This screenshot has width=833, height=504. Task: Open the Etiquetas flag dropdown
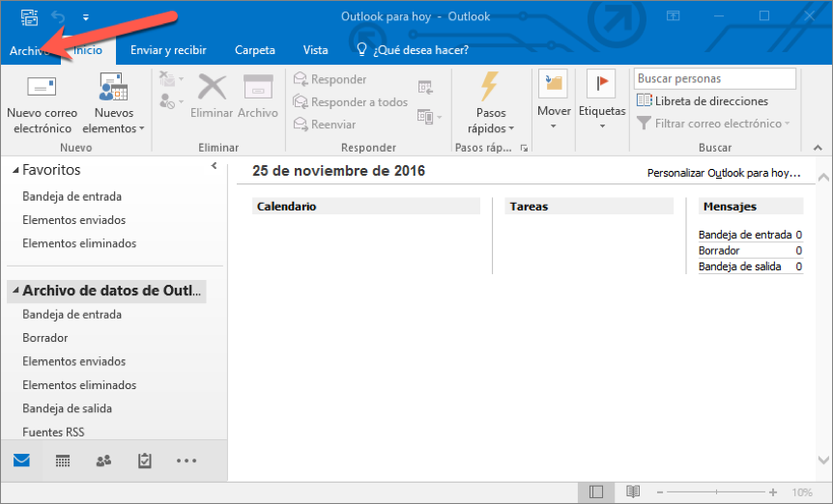coord(602,100)
